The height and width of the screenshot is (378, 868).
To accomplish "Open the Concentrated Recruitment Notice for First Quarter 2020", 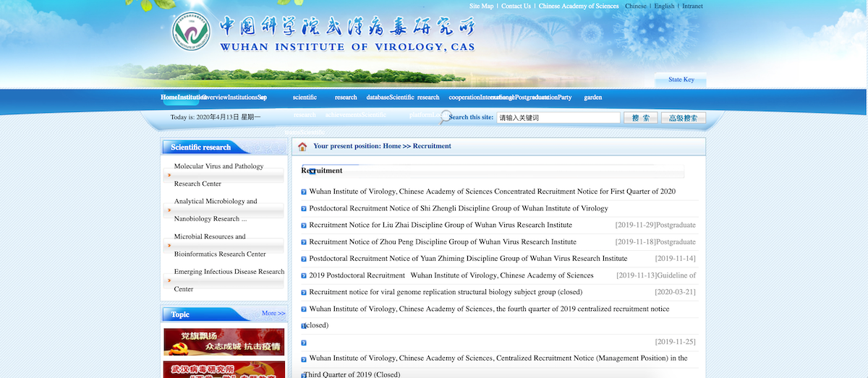I will pos(493,192).
